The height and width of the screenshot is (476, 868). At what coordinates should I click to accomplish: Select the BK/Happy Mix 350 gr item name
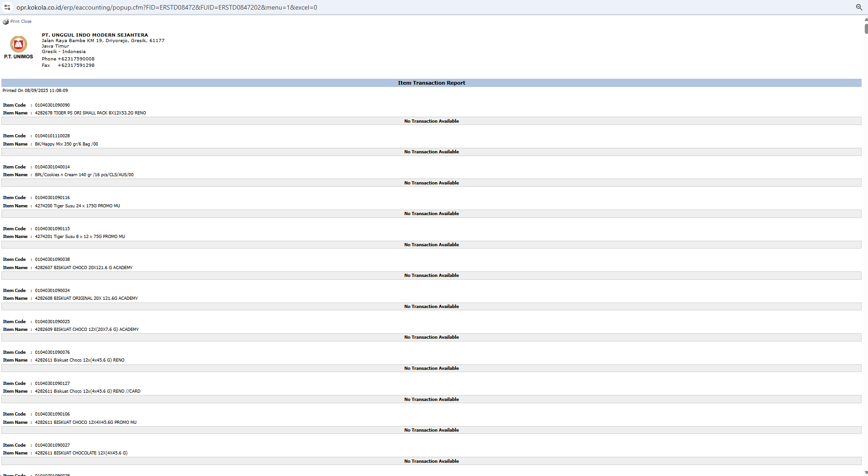click(66, 144)
